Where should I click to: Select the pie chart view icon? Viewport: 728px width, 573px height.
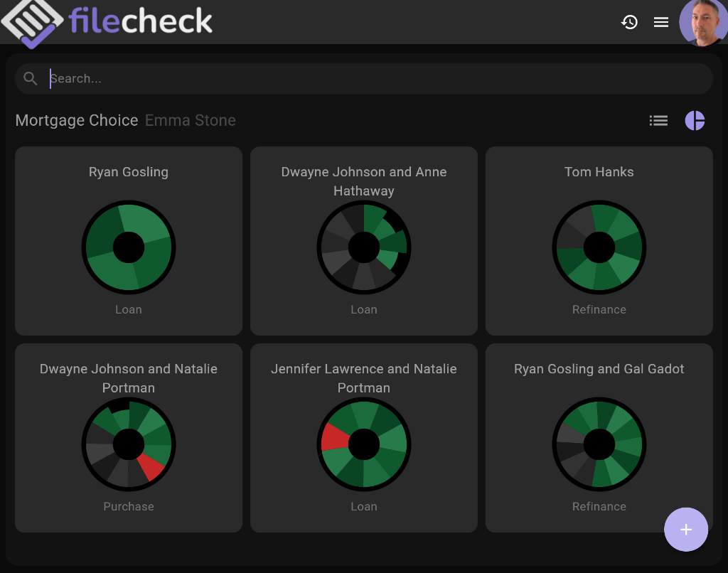pyautogui.click(x=695, y=120)
